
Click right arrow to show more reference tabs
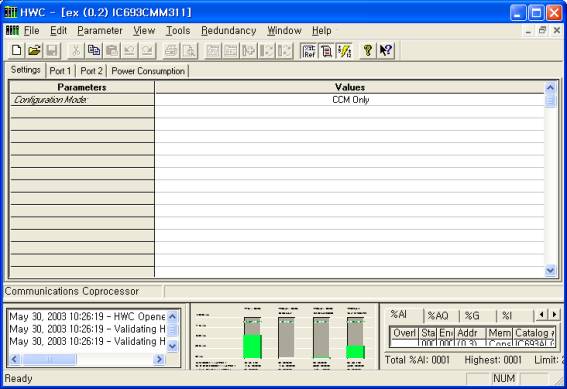point(554,315)
